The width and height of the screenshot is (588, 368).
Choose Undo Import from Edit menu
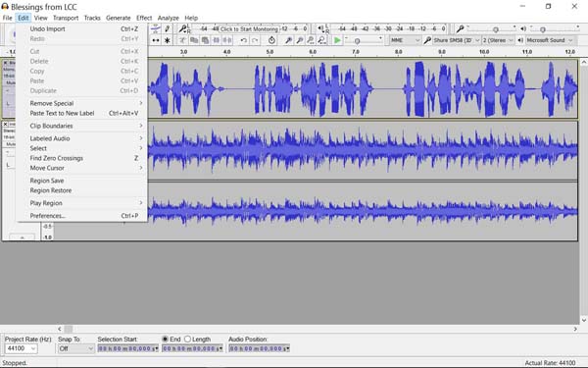(81, 28)
